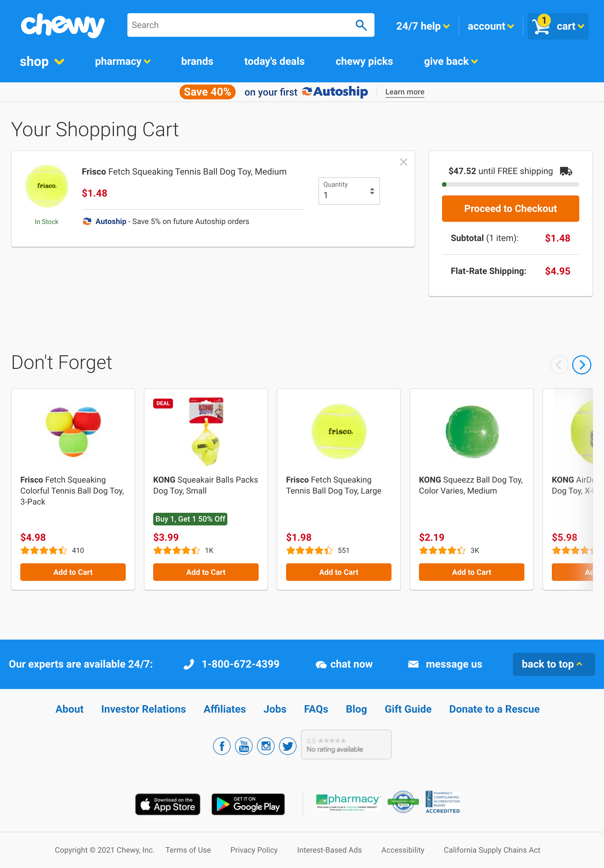Click the free shipping truck icon
This screenshot has width=604, height=868.
tap(565, 171)
